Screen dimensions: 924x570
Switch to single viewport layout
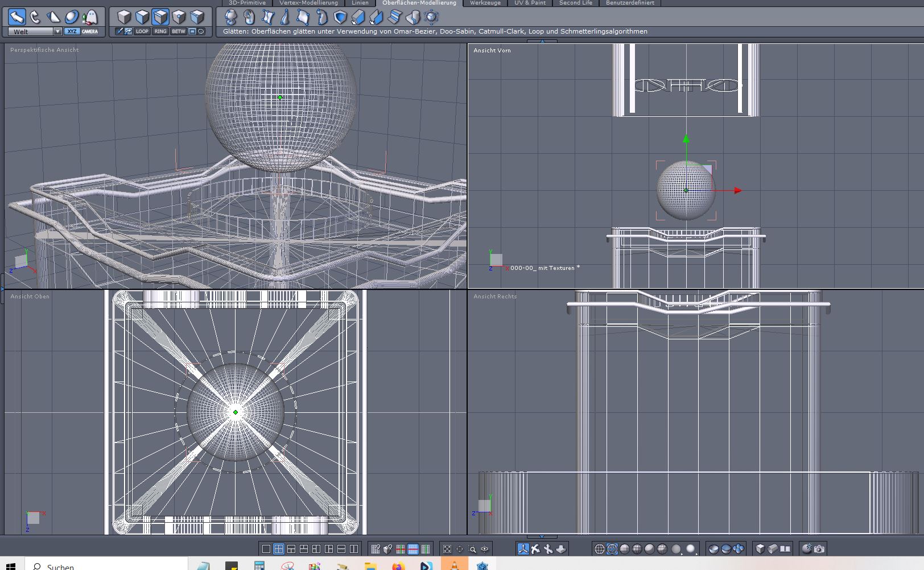click(266, 549)
